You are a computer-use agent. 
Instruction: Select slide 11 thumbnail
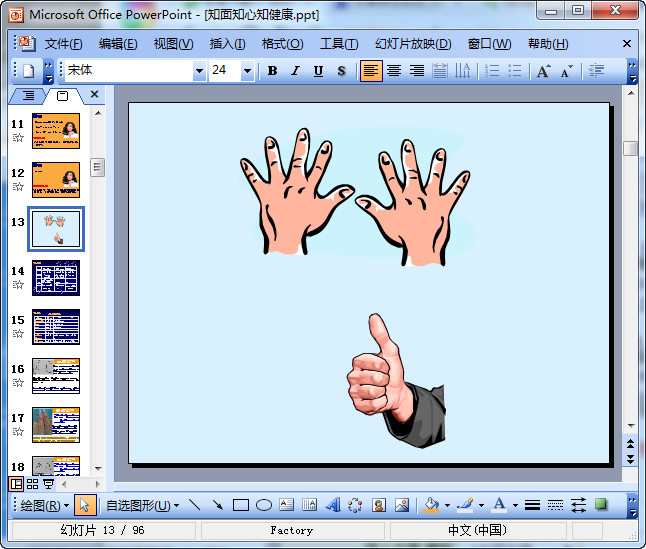click(x=56, y=131)
